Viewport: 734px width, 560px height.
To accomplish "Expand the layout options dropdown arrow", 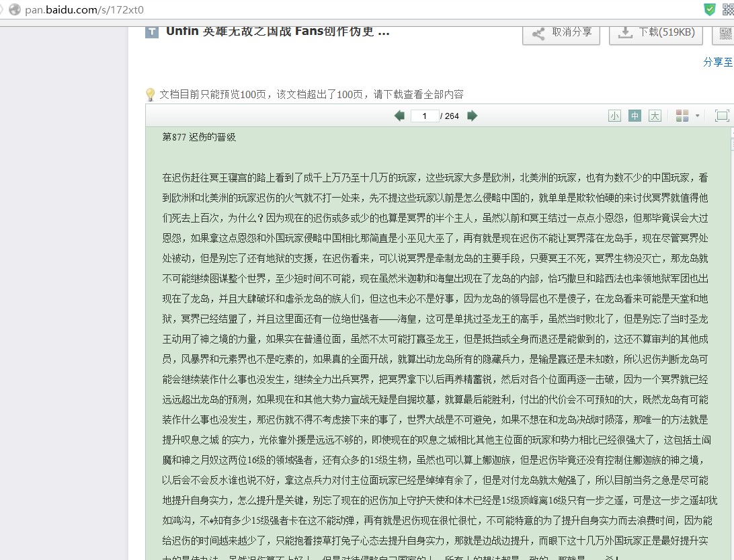I will click(x=698, y=116).
